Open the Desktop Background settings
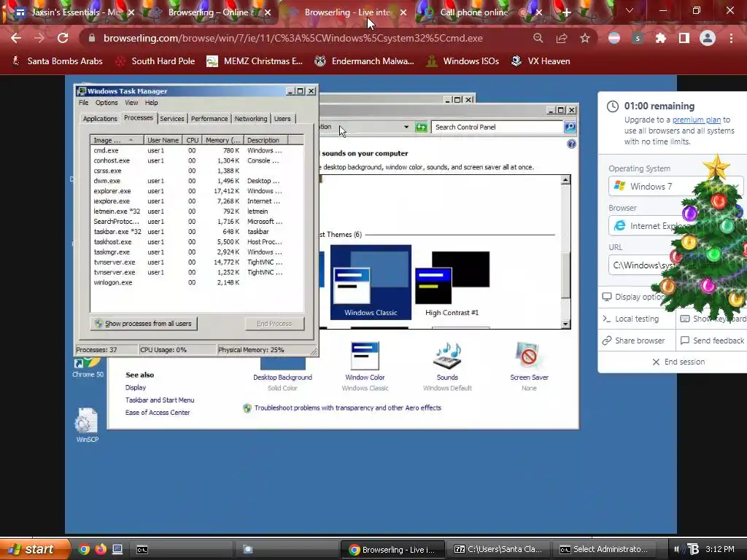The height and width of the screenshot is (560, 747). [282, 377]
